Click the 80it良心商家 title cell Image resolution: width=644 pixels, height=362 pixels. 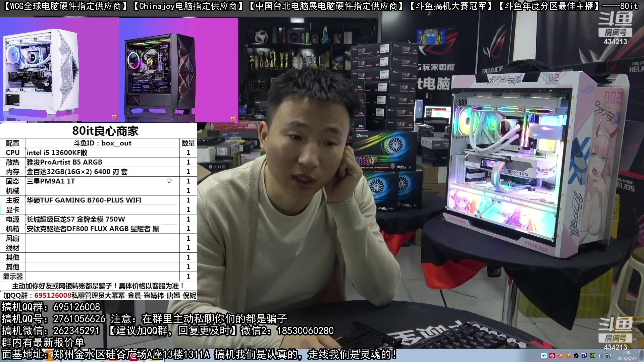(105, 131)
